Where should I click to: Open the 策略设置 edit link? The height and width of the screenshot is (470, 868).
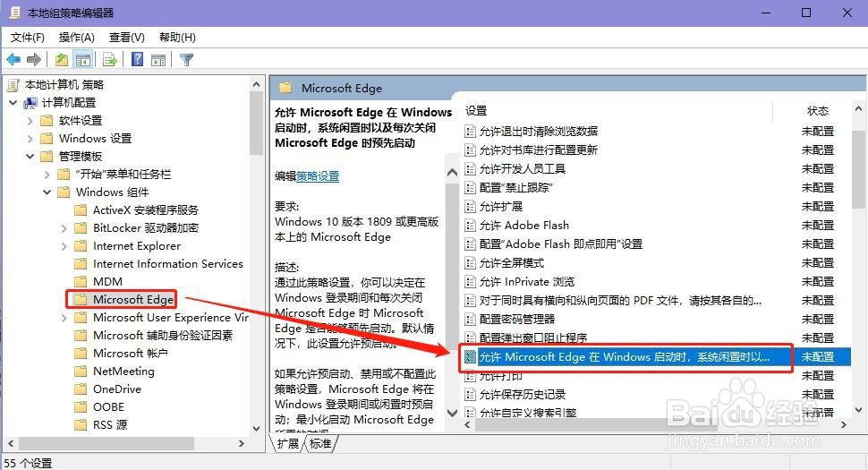pyautogui.click(x=318, y=176)
